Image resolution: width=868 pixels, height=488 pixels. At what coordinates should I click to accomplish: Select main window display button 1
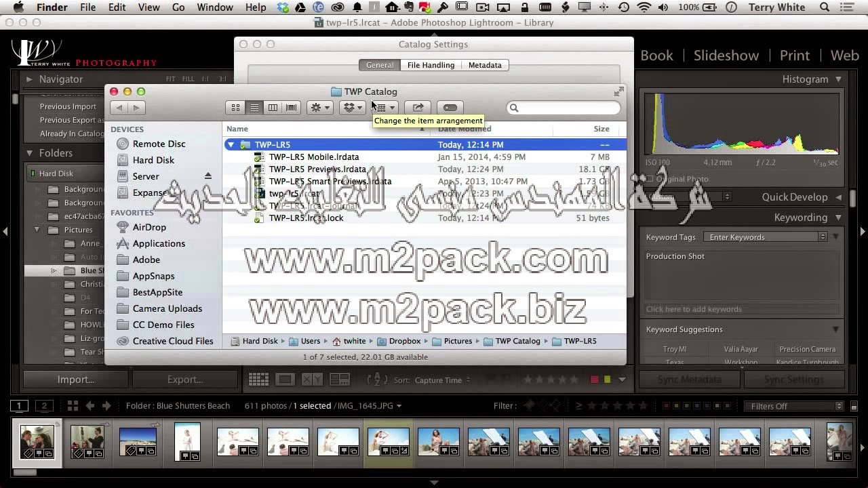tap(19, 406)
